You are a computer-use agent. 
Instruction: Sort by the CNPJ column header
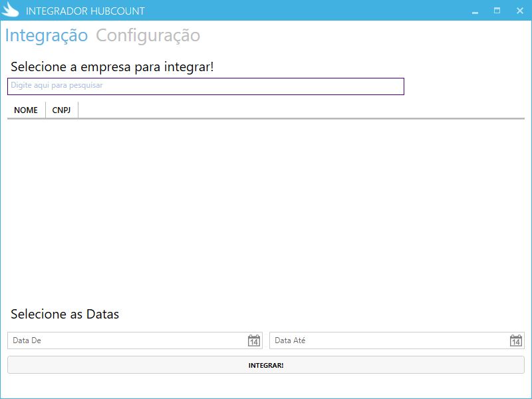pos(61,110)
